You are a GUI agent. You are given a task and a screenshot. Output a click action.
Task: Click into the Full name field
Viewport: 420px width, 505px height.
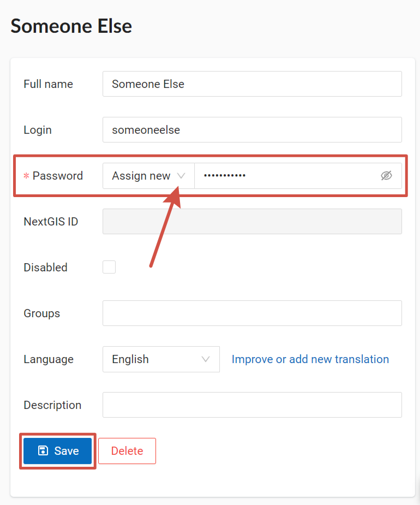(x=252, y=84)
